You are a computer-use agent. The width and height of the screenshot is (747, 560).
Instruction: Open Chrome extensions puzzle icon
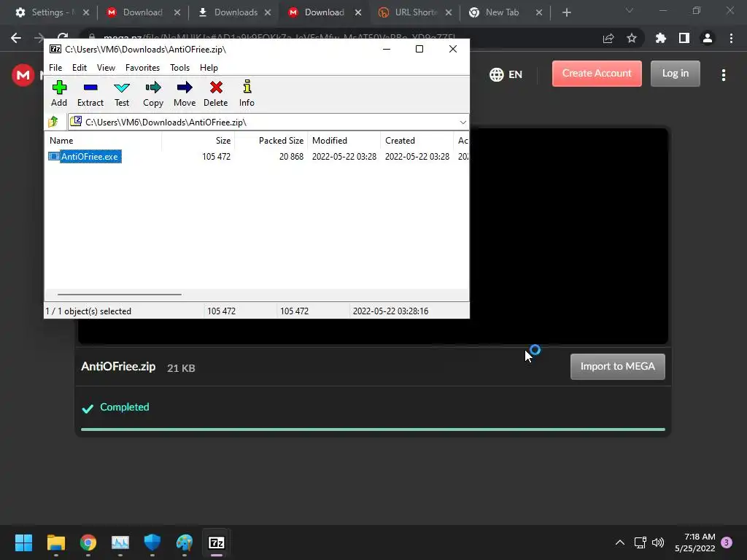coord(661,38)
